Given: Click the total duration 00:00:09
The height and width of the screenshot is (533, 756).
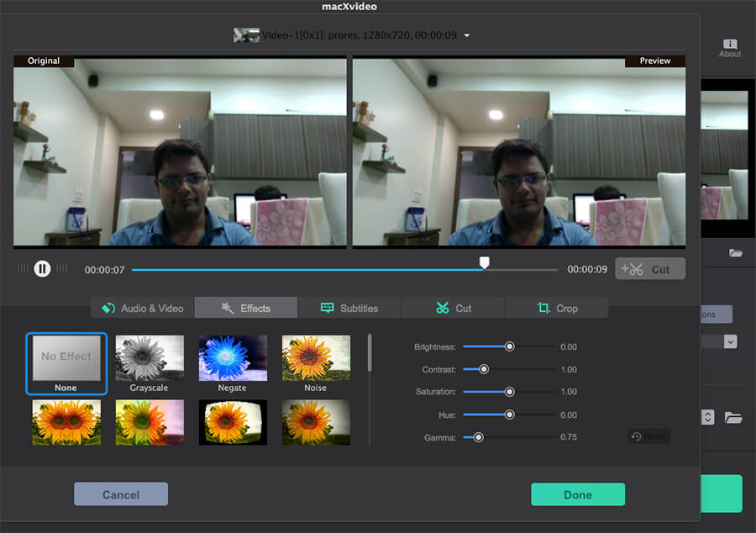Looking at the screenshot, I should click(x=587, y=269).
